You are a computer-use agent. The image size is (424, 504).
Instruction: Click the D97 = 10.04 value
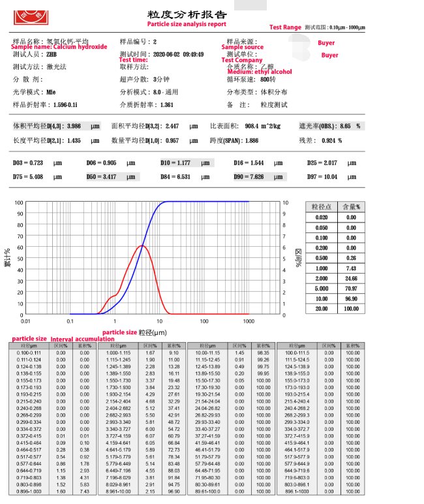tap(329, 177)
